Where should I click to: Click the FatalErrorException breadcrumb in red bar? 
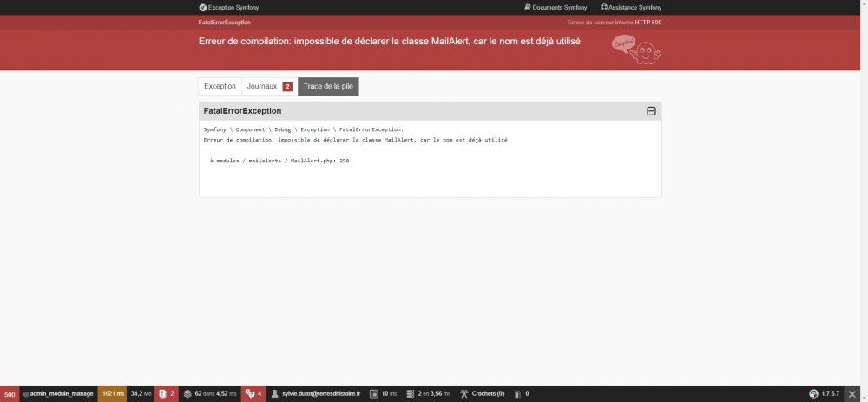pyautogui.click(x=225, y=23)
